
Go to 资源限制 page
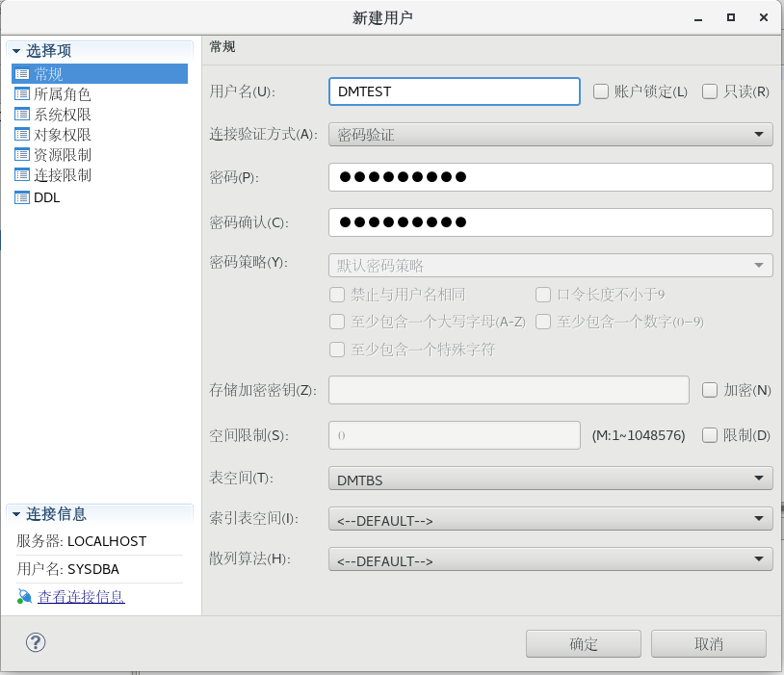[62, 155]
